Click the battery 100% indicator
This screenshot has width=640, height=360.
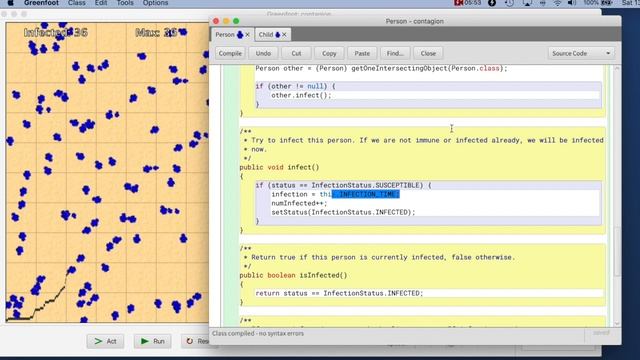598,3
